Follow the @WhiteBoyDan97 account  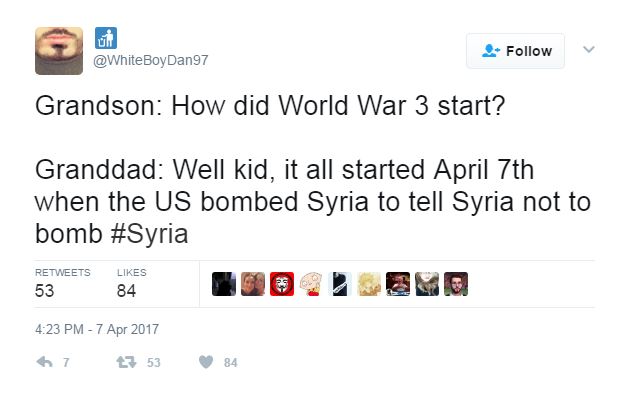pyautogui.click(x=515, y=51)
